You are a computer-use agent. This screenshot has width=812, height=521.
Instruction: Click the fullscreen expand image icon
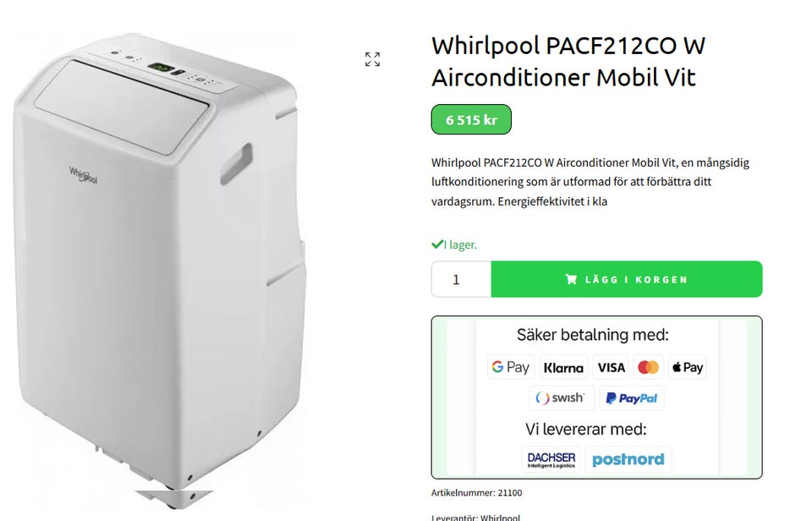pos(372,59)
